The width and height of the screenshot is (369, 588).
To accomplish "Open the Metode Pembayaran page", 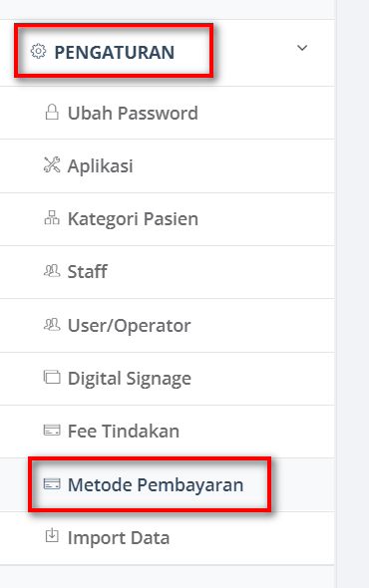I will (167, 484).
